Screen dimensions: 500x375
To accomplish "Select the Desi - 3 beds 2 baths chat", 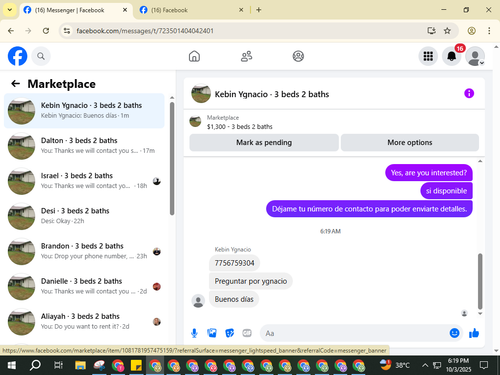I will click(84, 216).
